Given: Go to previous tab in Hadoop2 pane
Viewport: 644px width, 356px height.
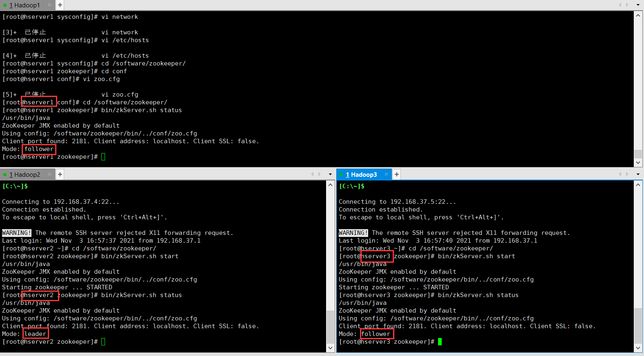Looking at the screenshot, I should [312, 174].
